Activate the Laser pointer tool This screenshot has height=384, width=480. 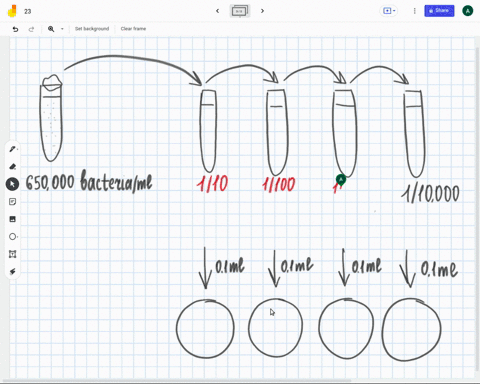(13, 271)
